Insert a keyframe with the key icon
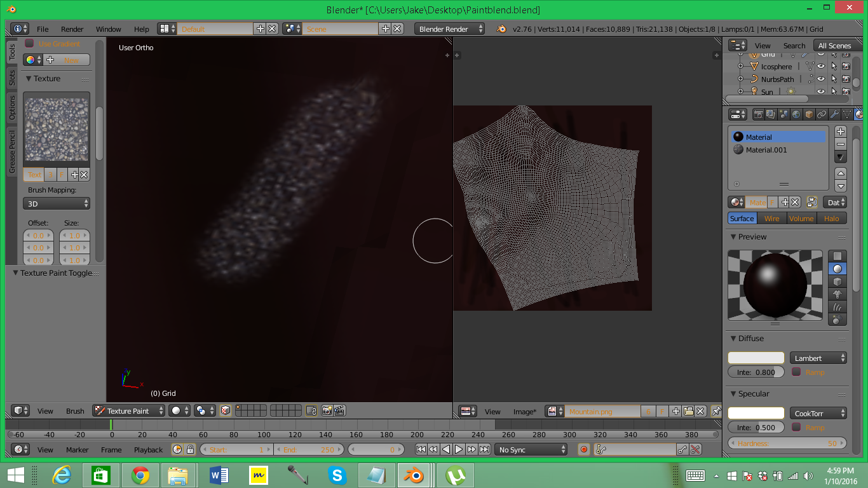The image size is (868, 488). pyautogui.click(x=682, y=449)
